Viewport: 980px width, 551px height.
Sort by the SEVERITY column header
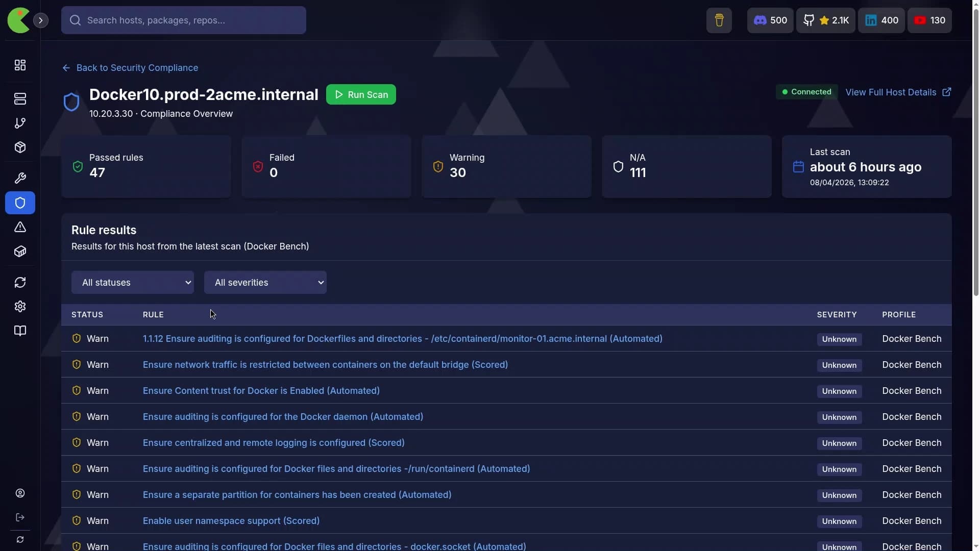pyautogui.click(x=837, y=315)
